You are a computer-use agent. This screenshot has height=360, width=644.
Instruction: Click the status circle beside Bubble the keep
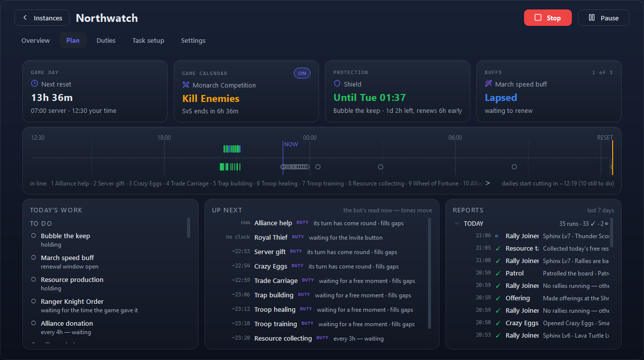(x=33, y=236)
